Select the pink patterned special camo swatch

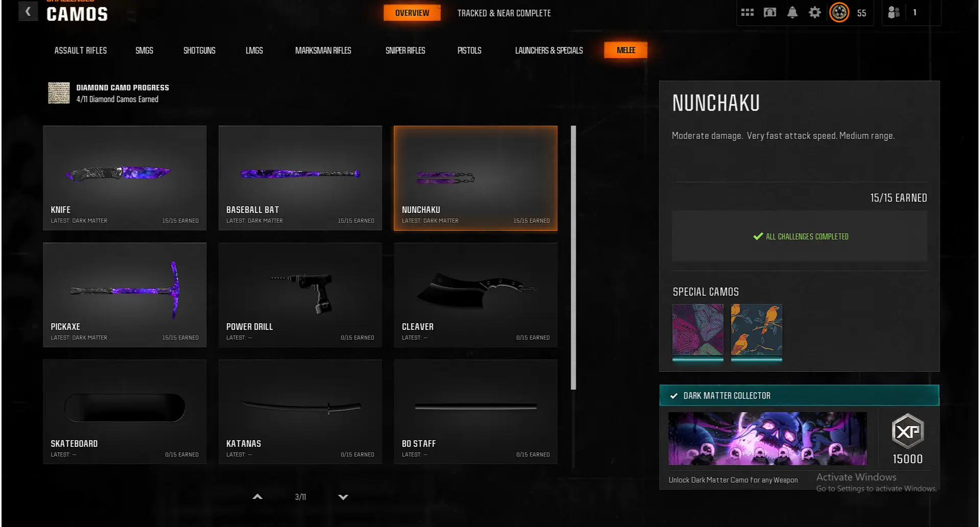[x=698, y=331]
